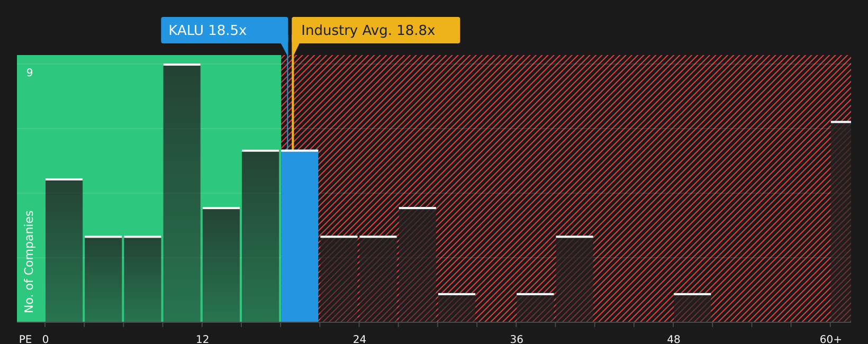Click the x-axis label 12

pyautogui.click(x=203, y=339)
